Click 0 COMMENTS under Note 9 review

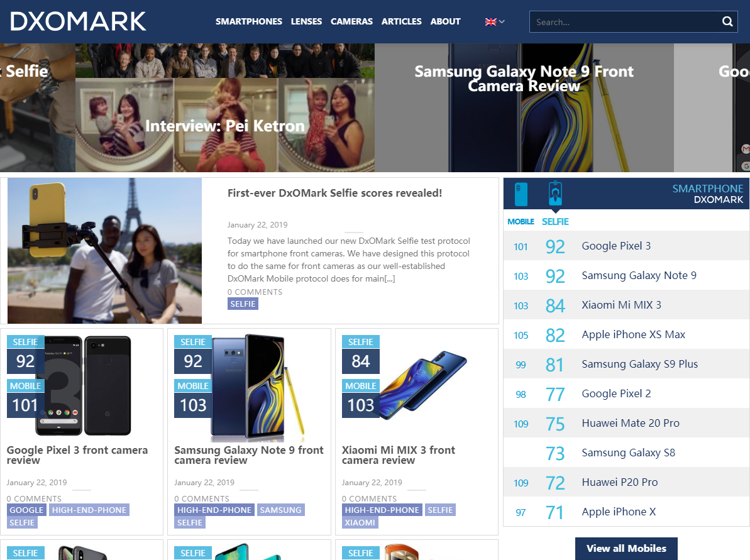201,499
